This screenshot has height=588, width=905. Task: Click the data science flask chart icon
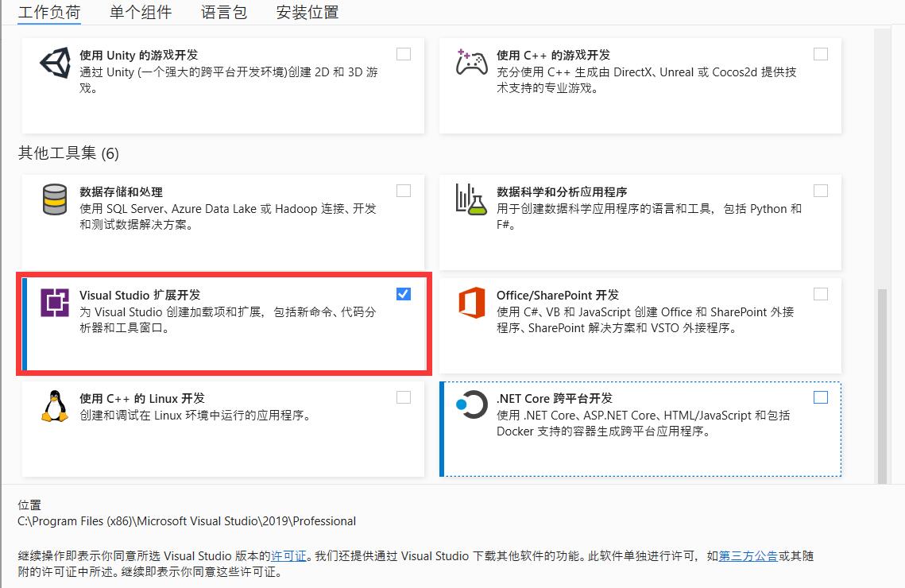click(x=471, y=199)
